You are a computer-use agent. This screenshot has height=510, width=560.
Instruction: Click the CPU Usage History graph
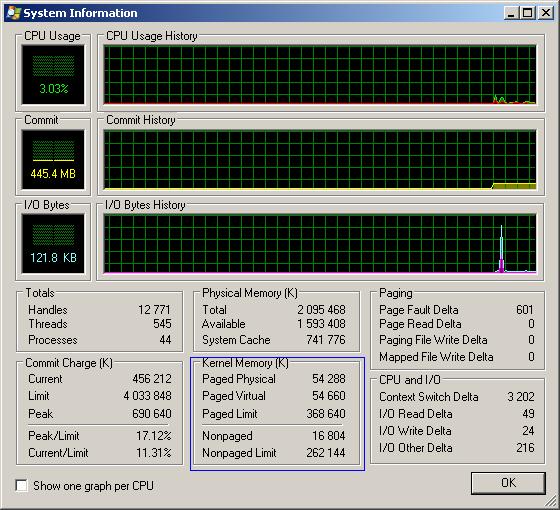click(x=320, y=74)
